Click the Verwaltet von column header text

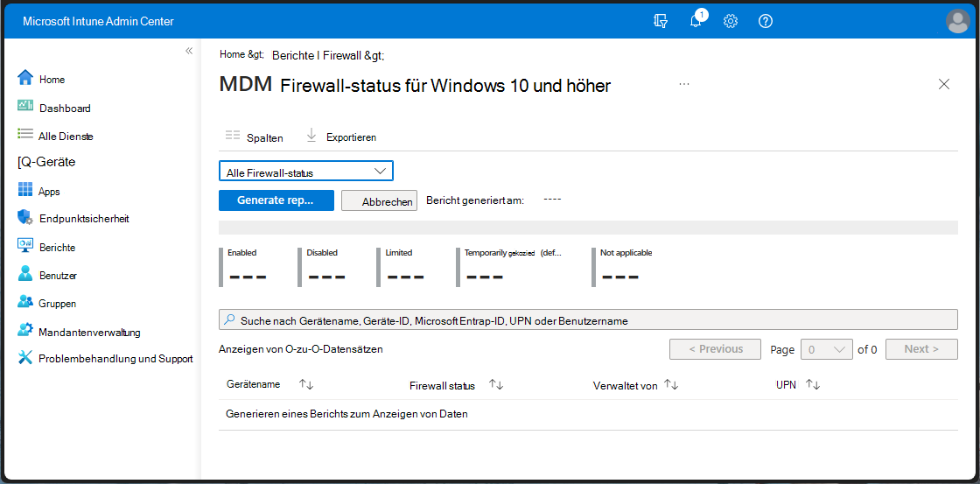tap(625, 386)
